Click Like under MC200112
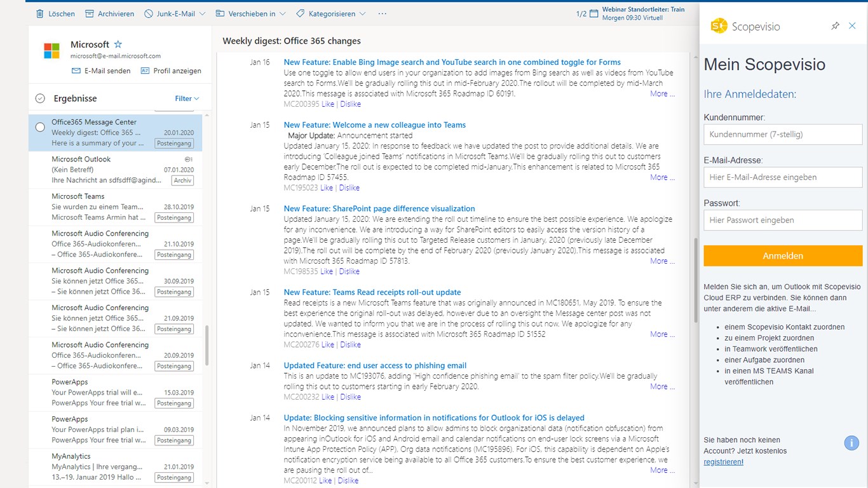 [x=325, y=481]
